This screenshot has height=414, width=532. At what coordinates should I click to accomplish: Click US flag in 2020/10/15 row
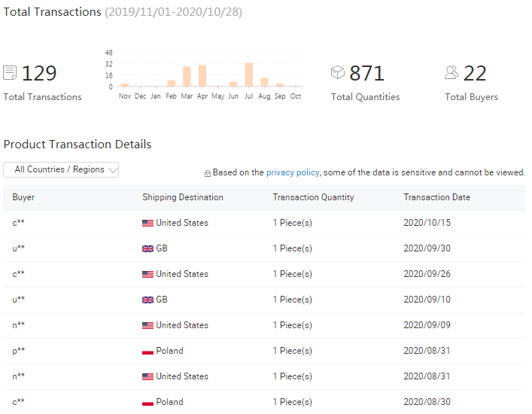point(147,223)
